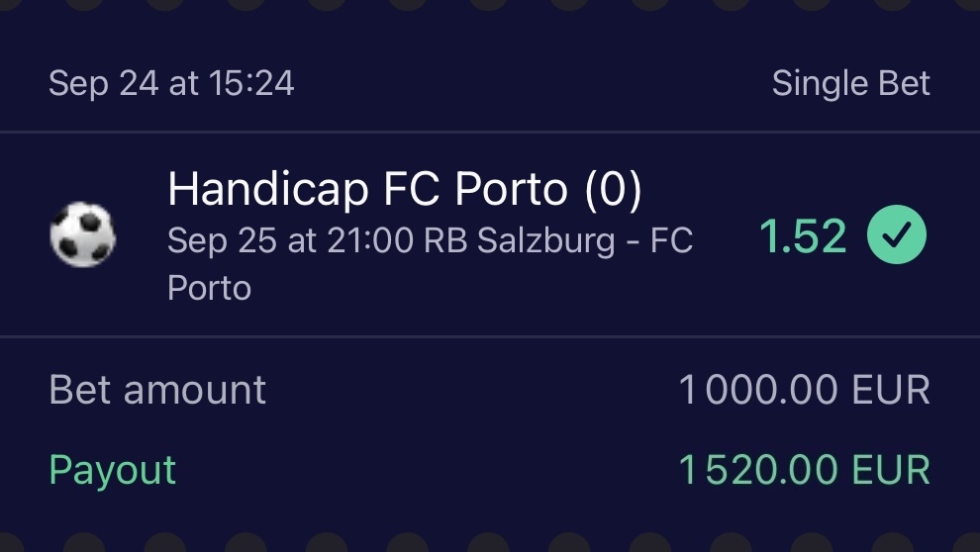Screen dimensions: 980x552
Task: Click the Sep 25 at 21:00 kickoff time
Action: (290, 241)
